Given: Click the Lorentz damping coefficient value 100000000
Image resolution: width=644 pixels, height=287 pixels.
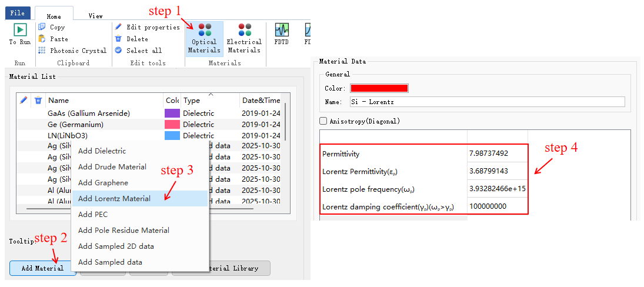Looking at the screenshot, I should [498, 206].
